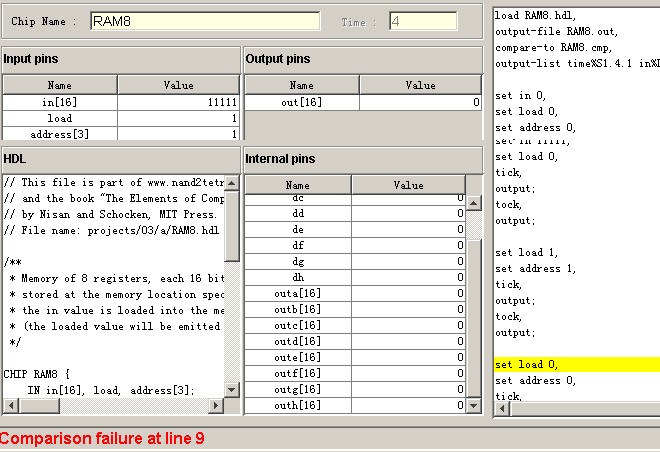The image size is (660, 452).
Task: Click Value header in Output pins table
Action: (x=420, y=85)
